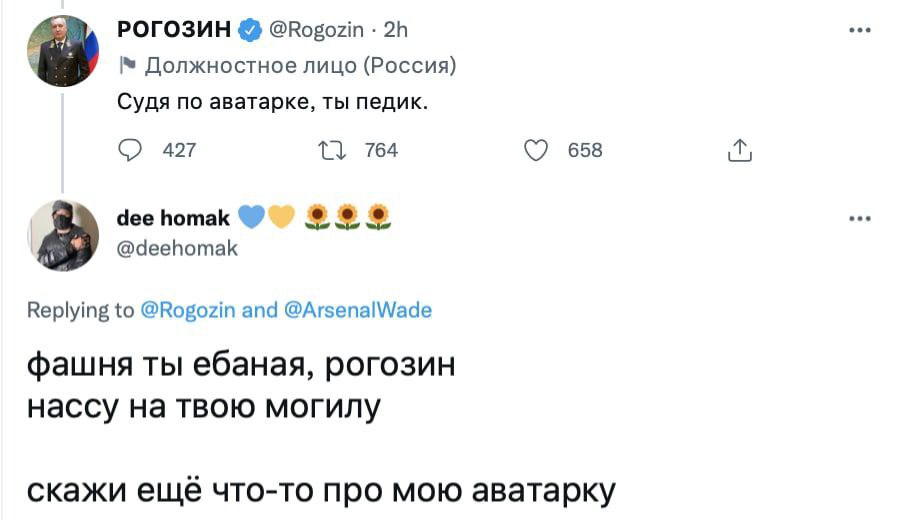Click the 764 retweet count

[381, 150]
